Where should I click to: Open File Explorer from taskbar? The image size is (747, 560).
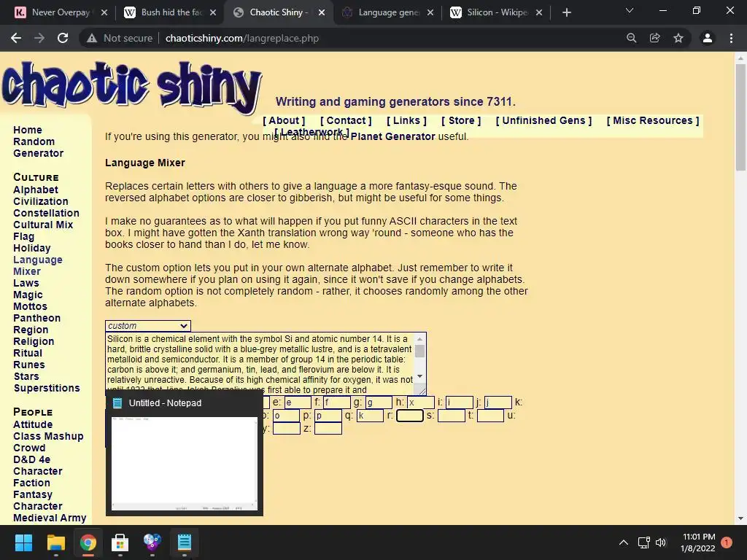pyautogui.click(x=55, y=542)
